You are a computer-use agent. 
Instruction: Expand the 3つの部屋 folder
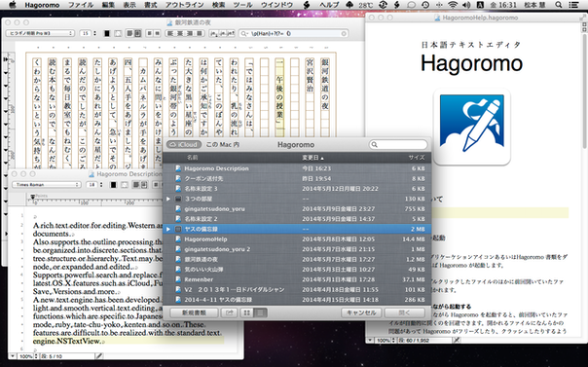tap(168, 199)
